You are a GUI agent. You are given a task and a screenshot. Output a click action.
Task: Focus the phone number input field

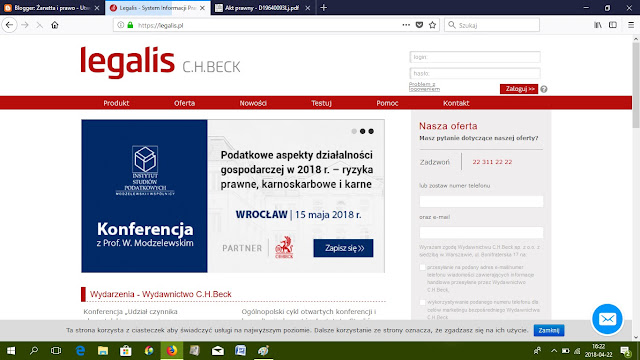point(481,201)
